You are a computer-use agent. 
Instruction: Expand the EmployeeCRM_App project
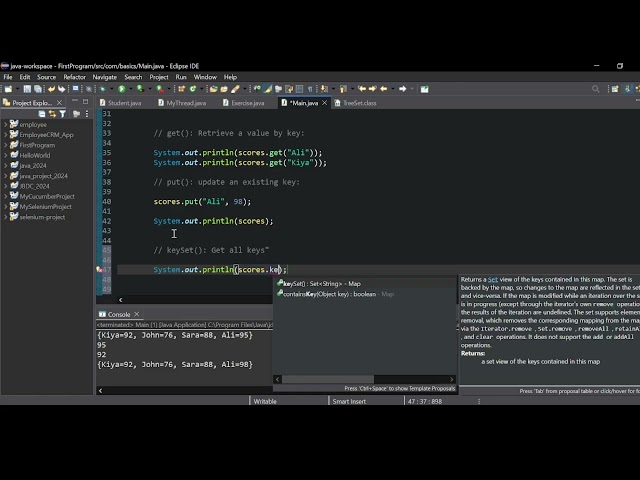[x=5, y=135]
